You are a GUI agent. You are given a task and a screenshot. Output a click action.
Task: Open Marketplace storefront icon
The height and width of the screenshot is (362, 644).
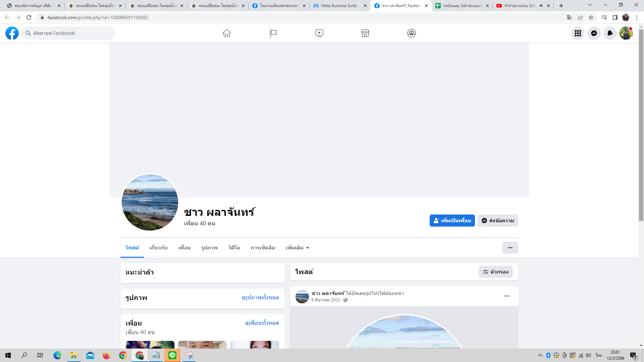(x=365, y=33)
